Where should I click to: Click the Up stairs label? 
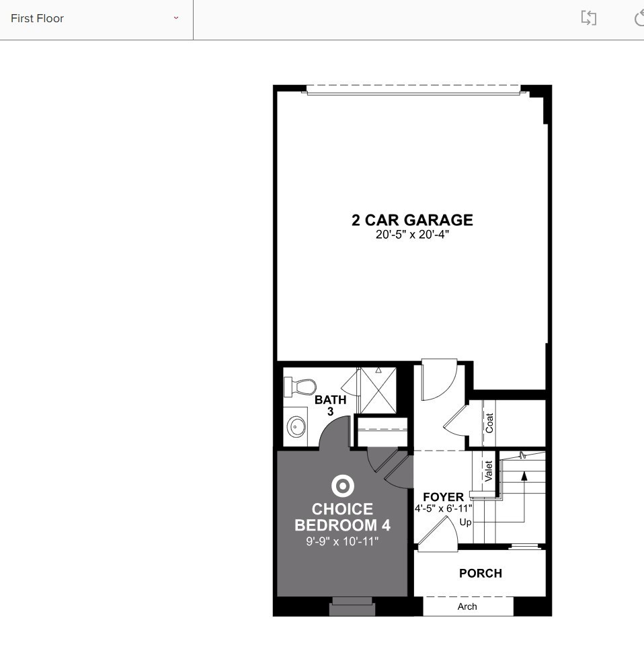pyautogui.click(x=465, y=522)
